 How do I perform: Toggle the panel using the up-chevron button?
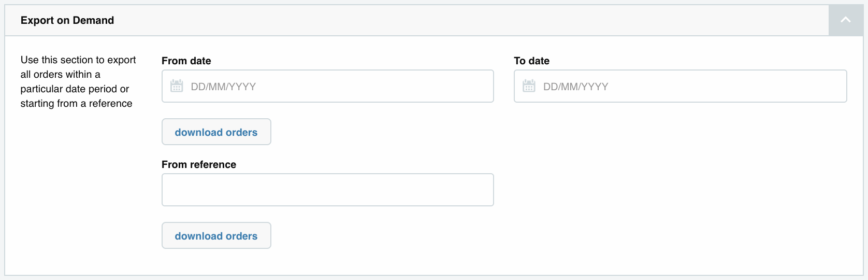(x=845, y=20)
